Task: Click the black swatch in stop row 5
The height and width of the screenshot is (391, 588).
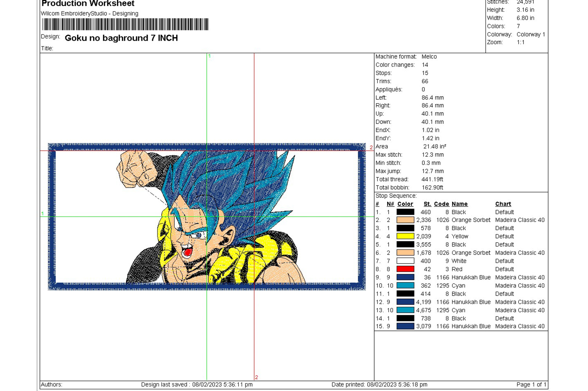Action: 405,245
